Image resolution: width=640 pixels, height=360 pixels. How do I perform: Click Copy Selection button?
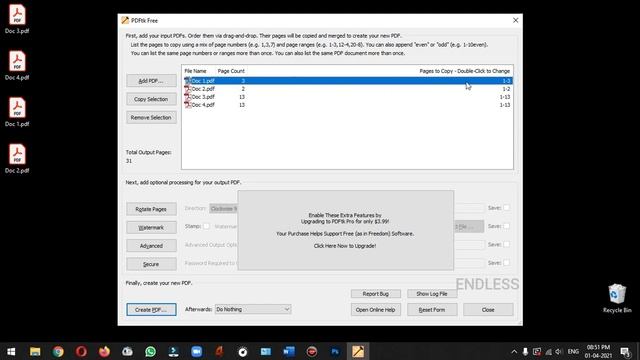(x=151, y=99)
